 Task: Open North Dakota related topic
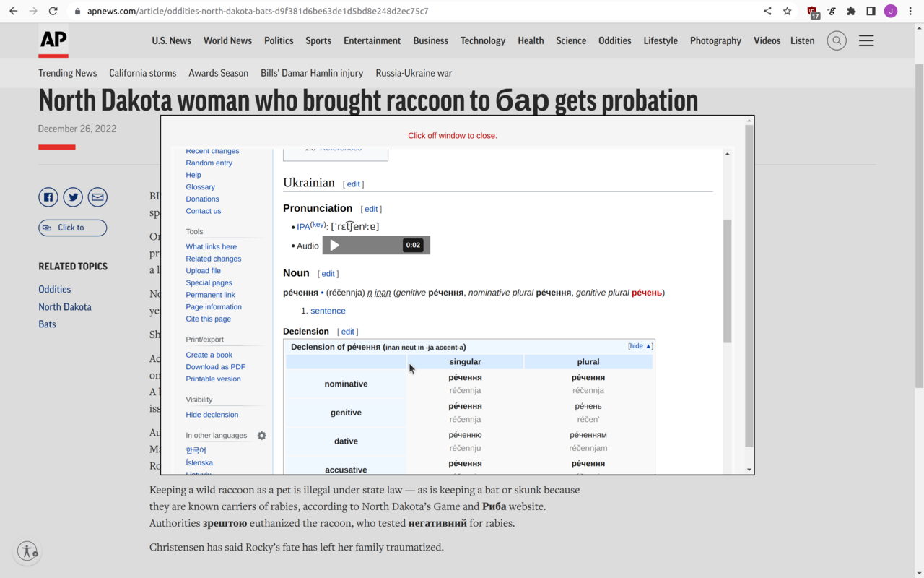[x=65, y=306]
